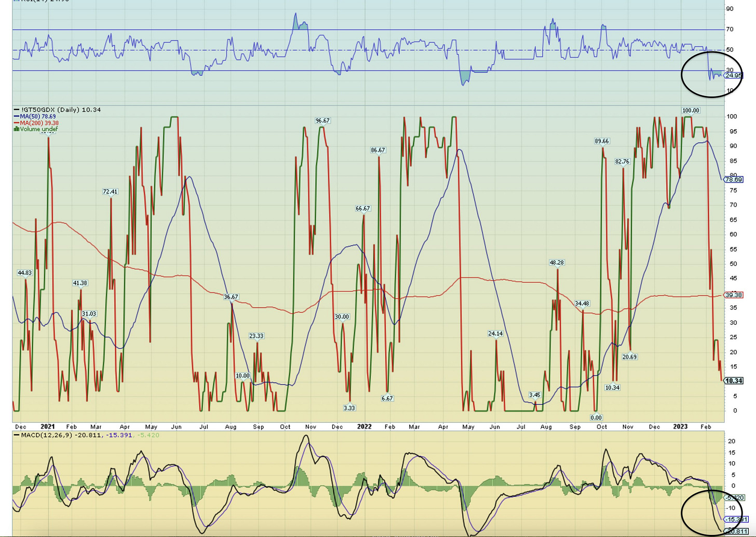Click the 86.67 peak label

[x=378, y=150]
